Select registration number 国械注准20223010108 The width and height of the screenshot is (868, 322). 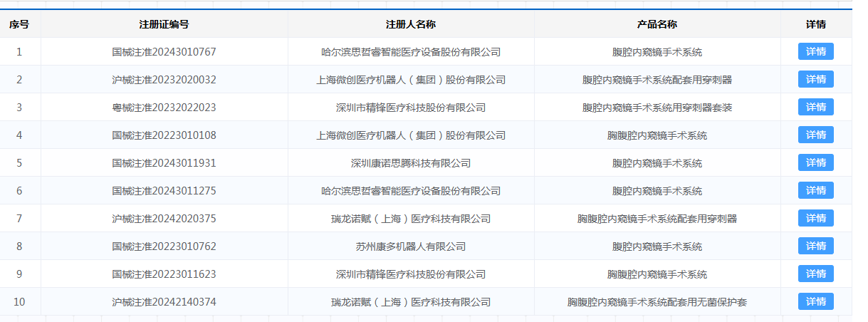tap(164, 135)
